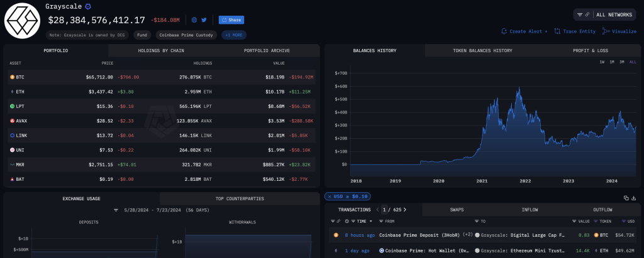Set chart range to ALL
This screenshot has width=644, height=258.
point(633,62)
